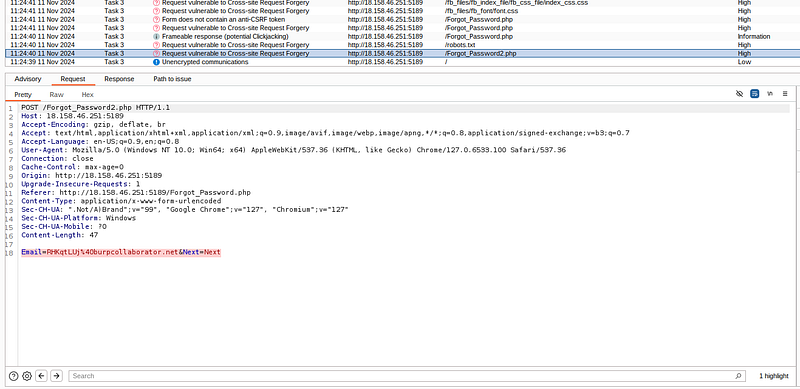Click the /robots.txt path cell

(x=460, y=45)
